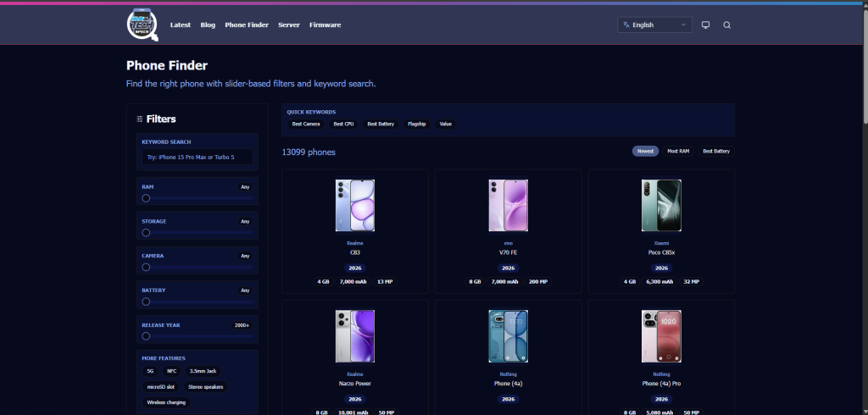Viewport: 868px width, 415px height.
Task: Click the filters sliders icon beside Filters heading
Action: (140, 119)
